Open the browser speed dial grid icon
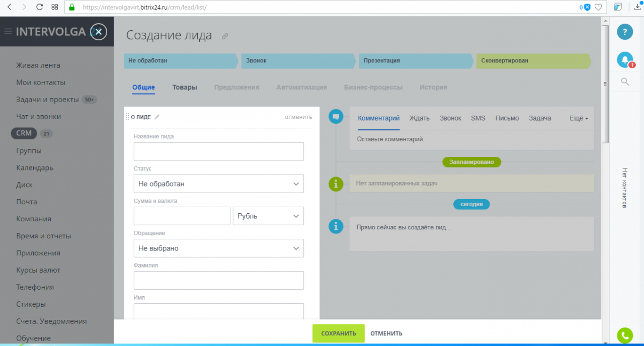 tap(54, 7)
